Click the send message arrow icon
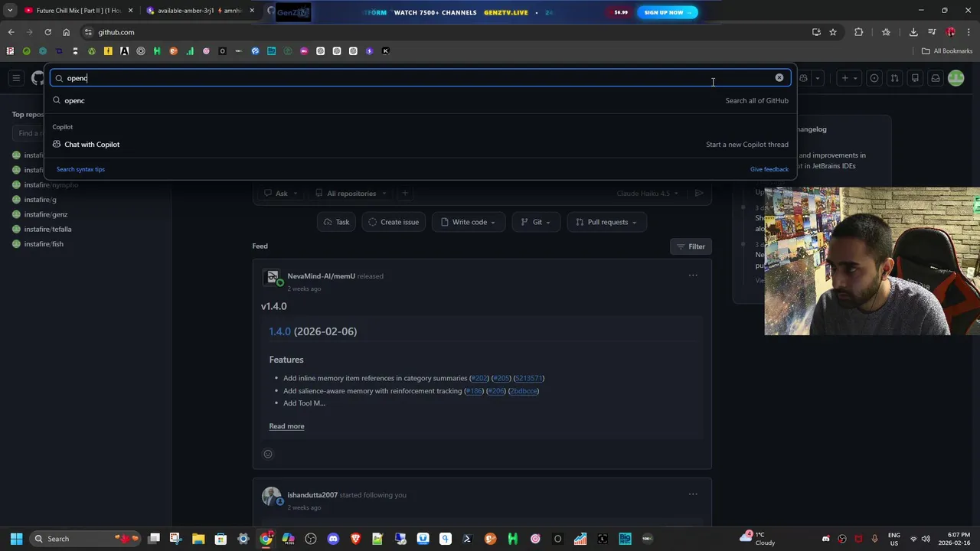The image size is (980, 551). tap(698, 194)
